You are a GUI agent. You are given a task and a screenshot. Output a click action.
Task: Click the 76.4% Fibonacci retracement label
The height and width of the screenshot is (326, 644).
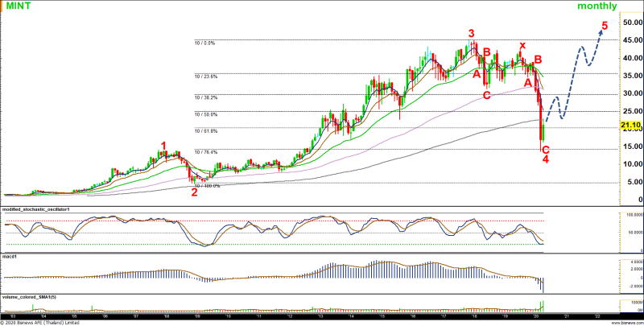point(206,152)
